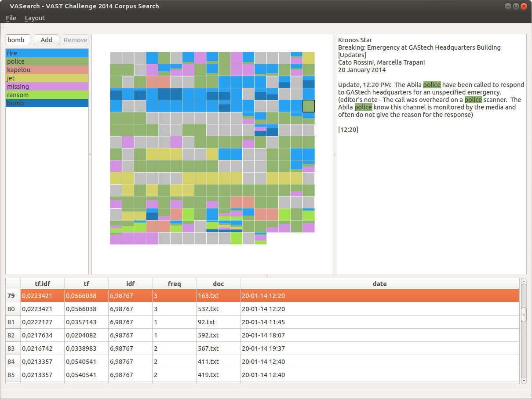Click the table's vertical scrollbar handle
The image size is (532, 399).
(x=524, y=315)
